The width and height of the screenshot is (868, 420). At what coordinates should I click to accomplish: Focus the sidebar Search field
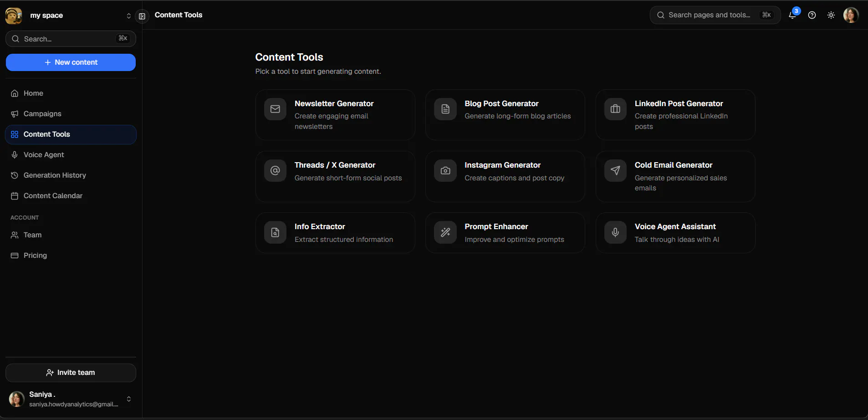point(71,39)
